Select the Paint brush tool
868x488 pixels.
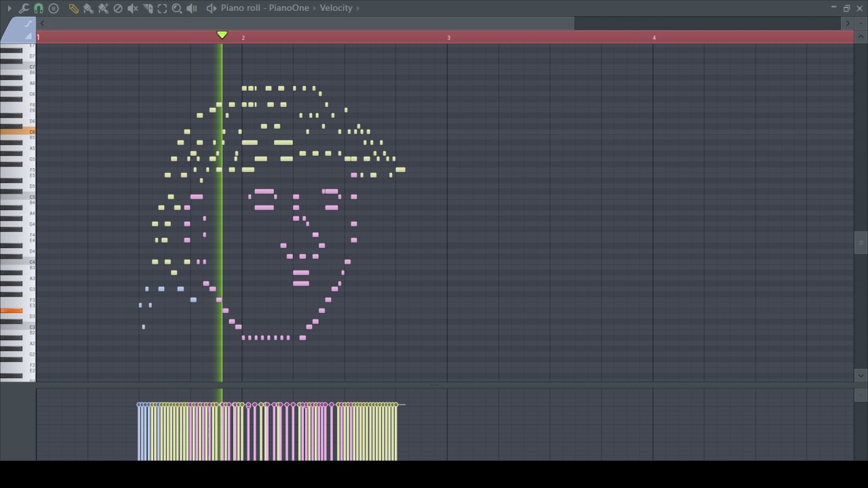coord(88,8)
